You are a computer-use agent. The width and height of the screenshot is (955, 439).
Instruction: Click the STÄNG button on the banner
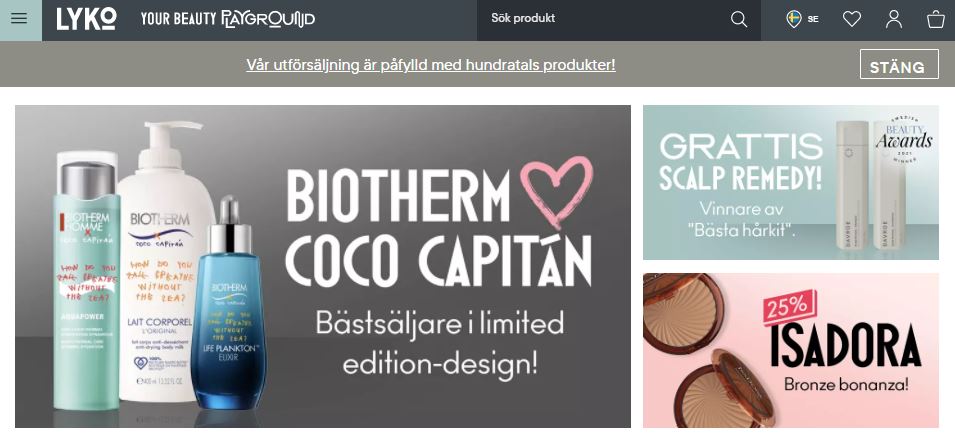click(899, 65)
